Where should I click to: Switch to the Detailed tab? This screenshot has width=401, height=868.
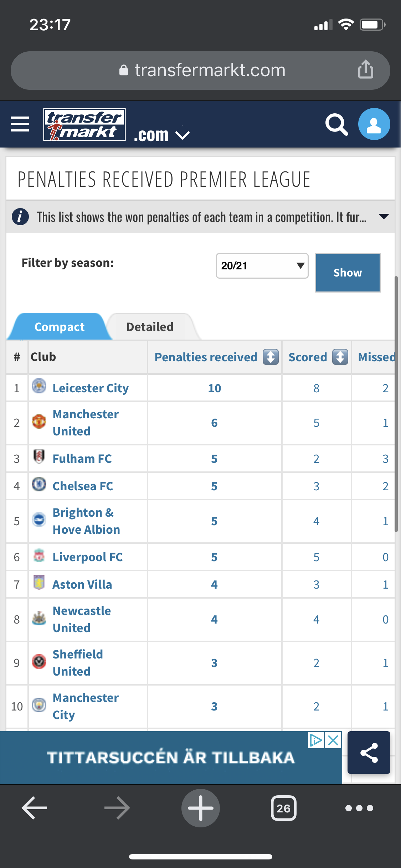pyautogui.click(x=150, y=327)
